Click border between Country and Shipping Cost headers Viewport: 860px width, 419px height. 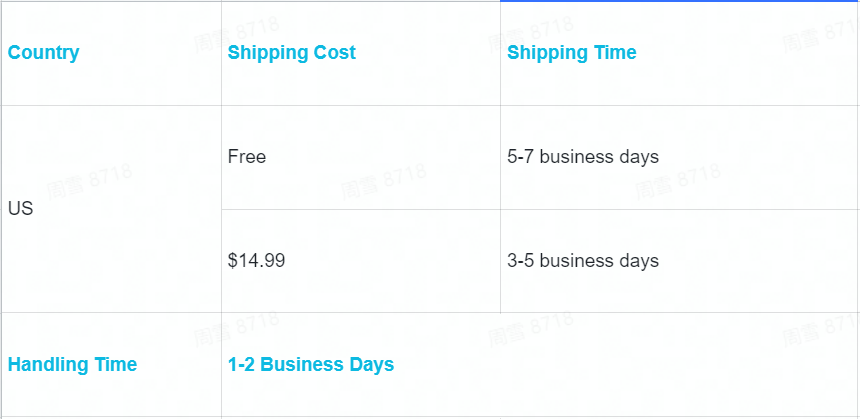222,53
